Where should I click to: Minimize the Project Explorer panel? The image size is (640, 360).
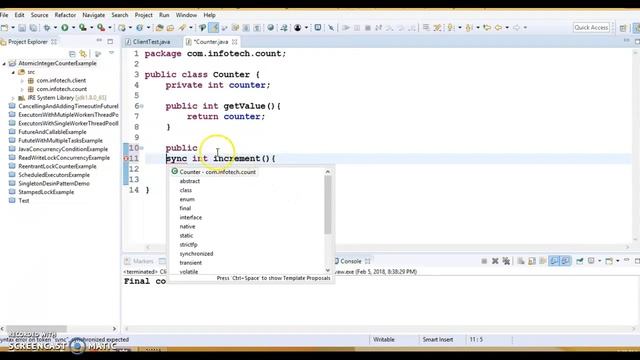click(99, 41)
